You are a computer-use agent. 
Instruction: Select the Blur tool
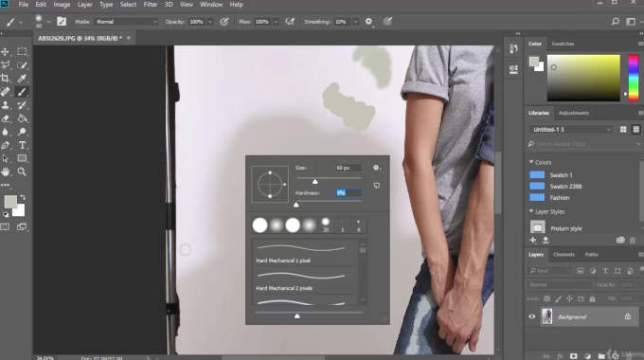pos(6,132)
